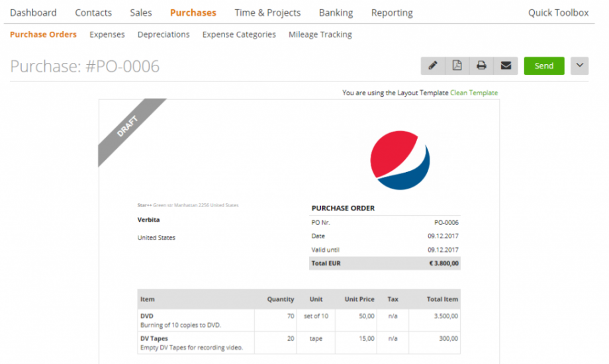Open Time & Projects menu
Screen dimensions: 609x364
[x=267, y=13]
